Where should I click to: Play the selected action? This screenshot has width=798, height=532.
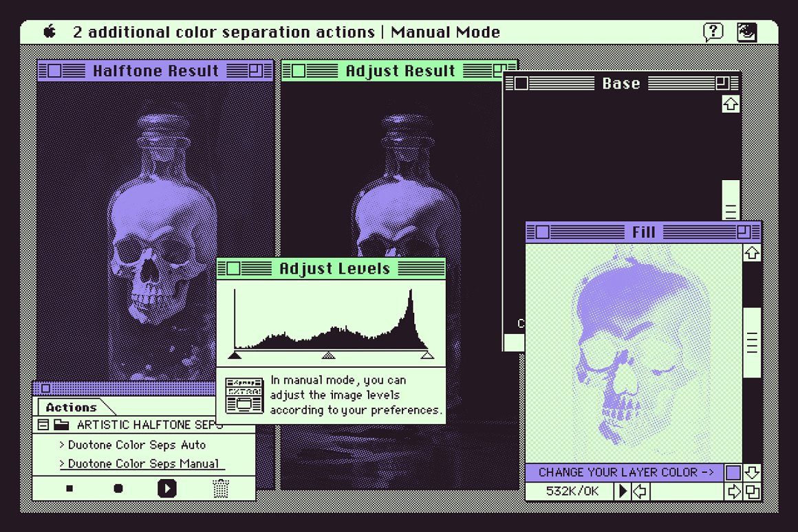166,489
